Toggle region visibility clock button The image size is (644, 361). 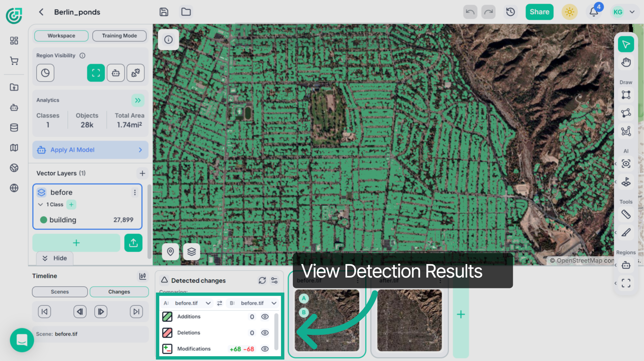pyautogui.click(x=45, y=73)
